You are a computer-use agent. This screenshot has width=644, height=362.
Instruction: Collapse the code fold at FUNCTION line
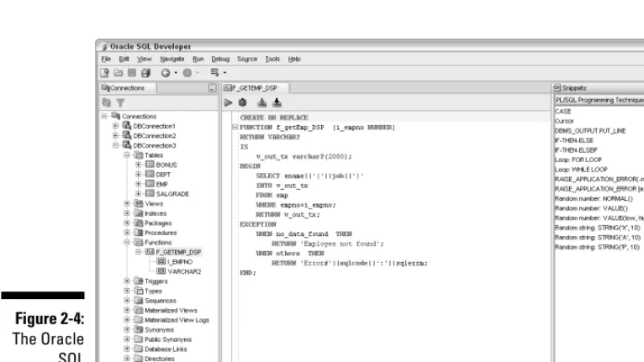[x=235, y=127]
